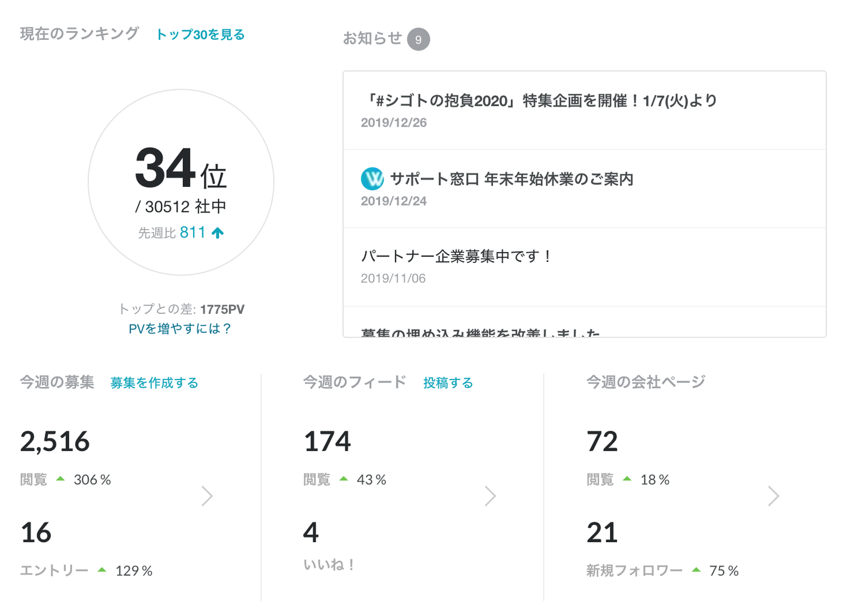The height and width of the screenshot is (616, 843).
Task: Open the パートナー企業募集中です announcement
Action: pos(457,256)
